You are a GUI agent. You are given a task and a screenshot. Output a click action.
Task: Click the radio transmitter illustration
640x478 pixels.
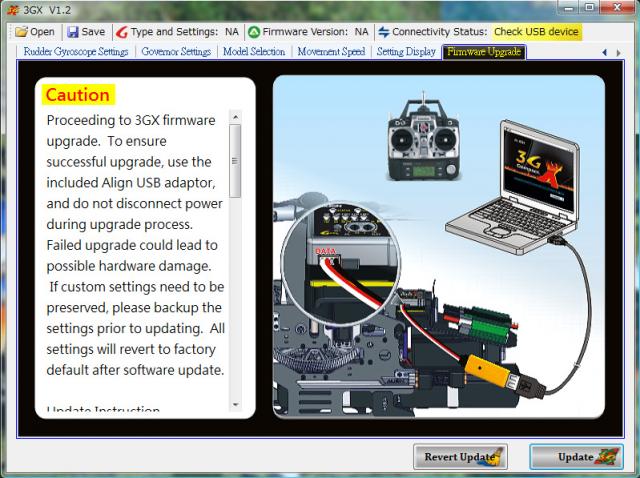coord(423,138)
